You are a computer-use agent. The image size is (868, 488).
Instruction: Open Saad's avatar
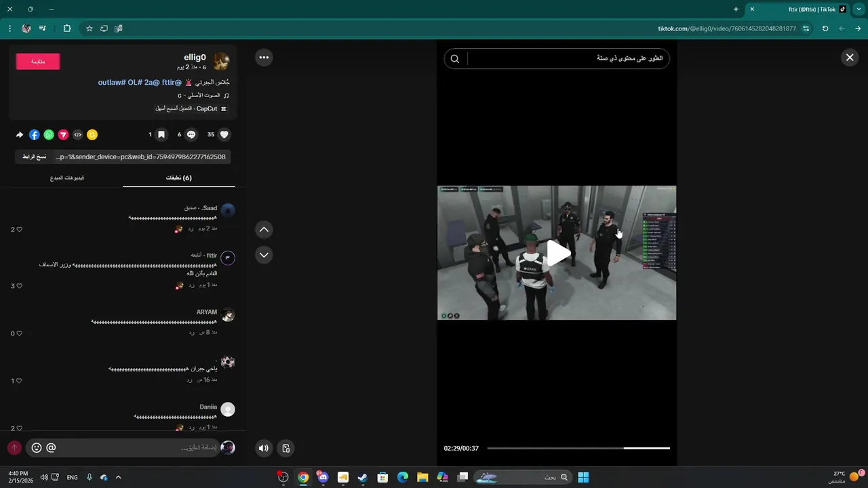coord(228,211)
